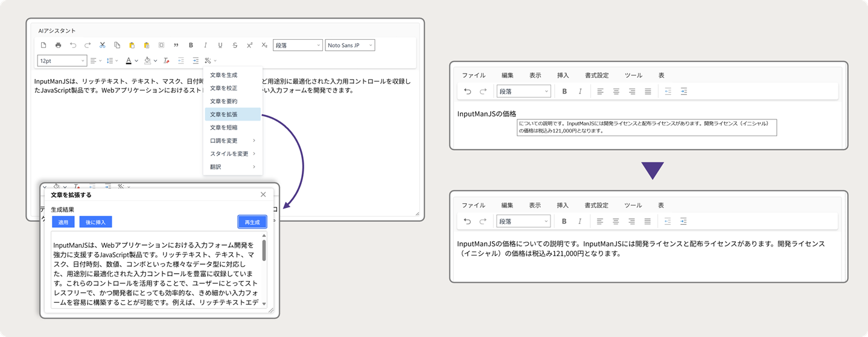Click the paste as text clipboard icon

[147, 45]
